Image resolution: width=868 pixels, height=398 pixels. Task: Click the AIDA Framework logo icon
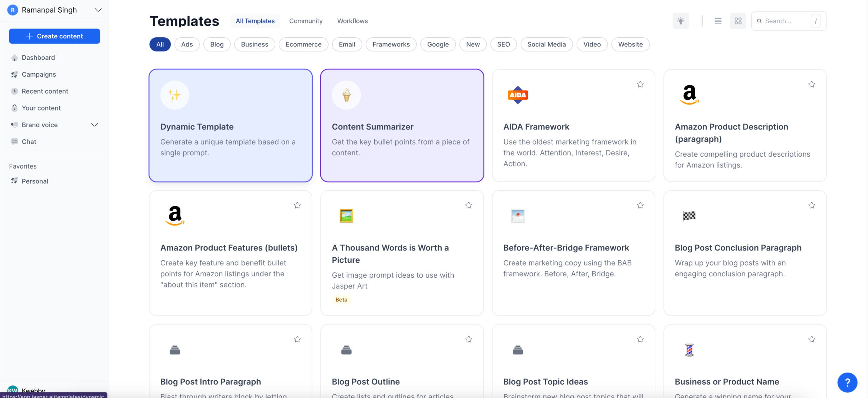point(517,95)
